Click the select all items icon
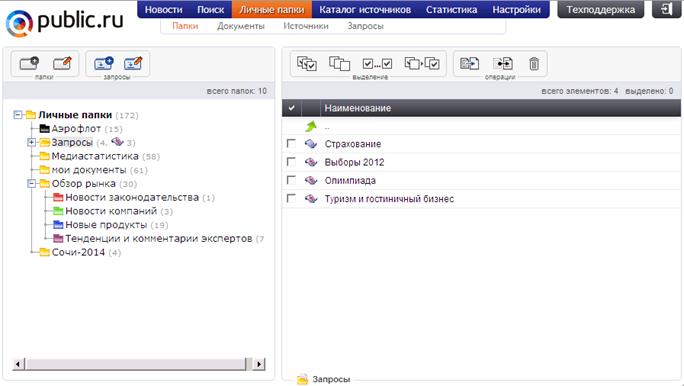The image size is (684, 386). (307, 64)
